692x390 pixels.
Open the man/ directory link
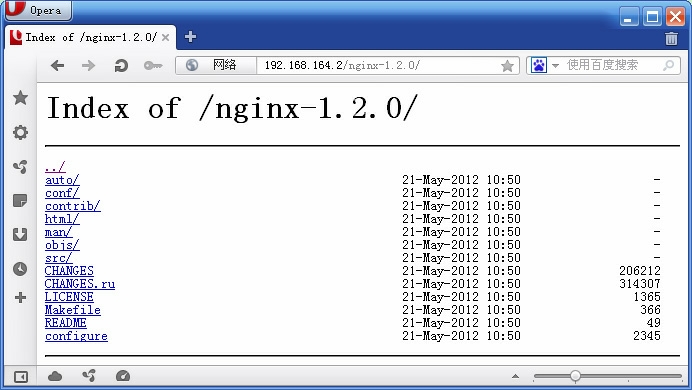pyautogui.click(x=59, y=232)
